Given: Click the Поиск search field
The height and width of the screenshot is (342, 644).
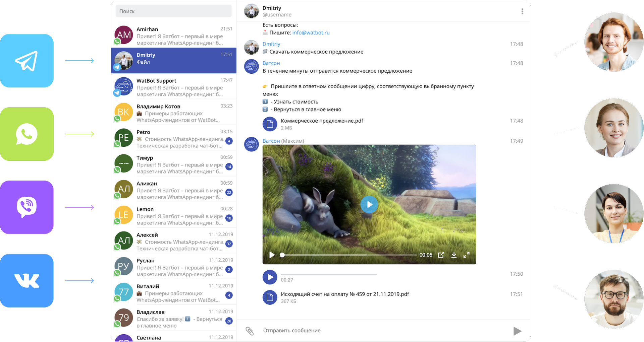Looking at the screenshot, I should coord(174,11).
